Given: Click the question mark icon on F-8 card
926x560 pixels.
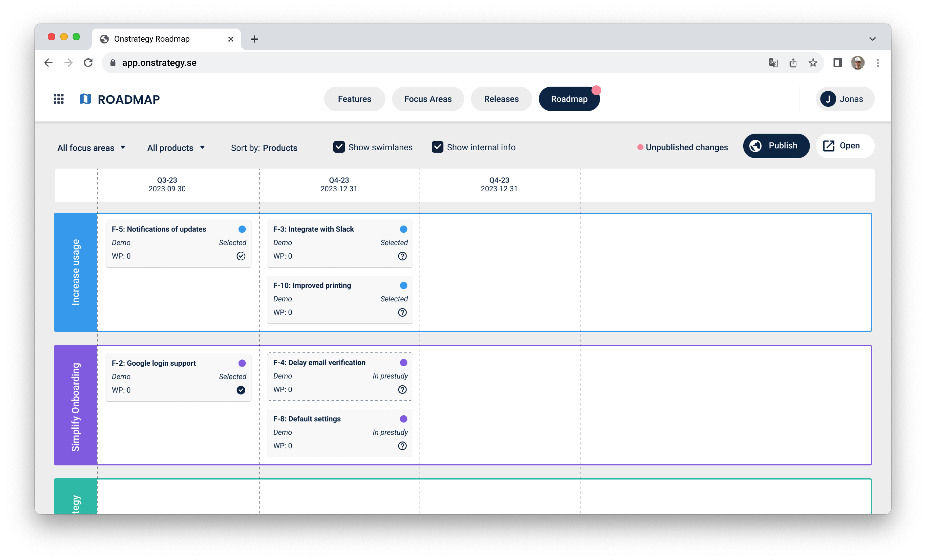Looking at the screenshot, I should point(402,446).
